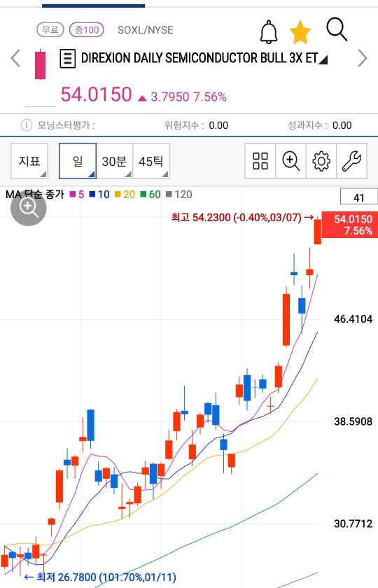
Task: Click the zoom-in magnifier toolbar icon
Action: [x=291, y=161]
